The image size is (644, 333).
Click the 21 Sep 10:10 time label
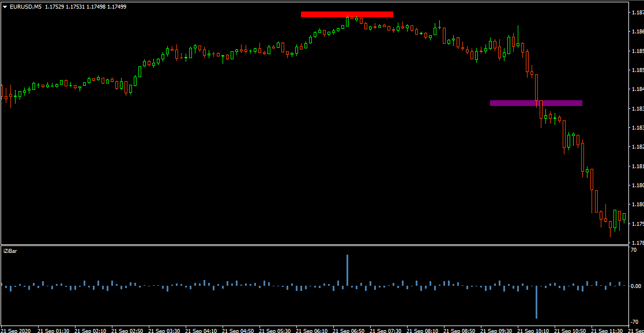[x=532, y=330]
